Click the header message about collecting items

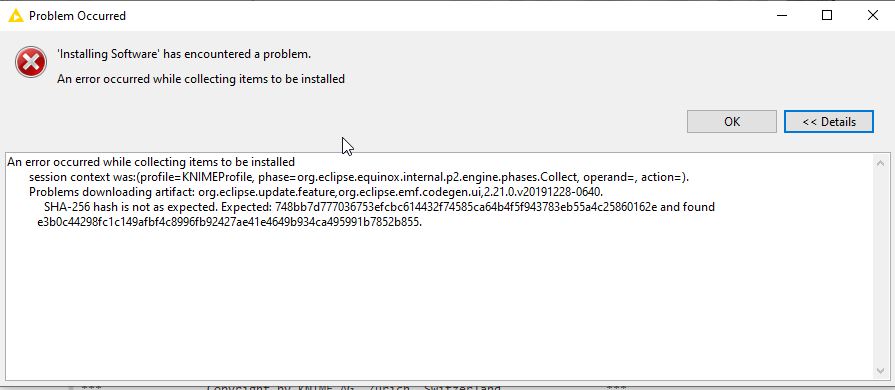201,79
